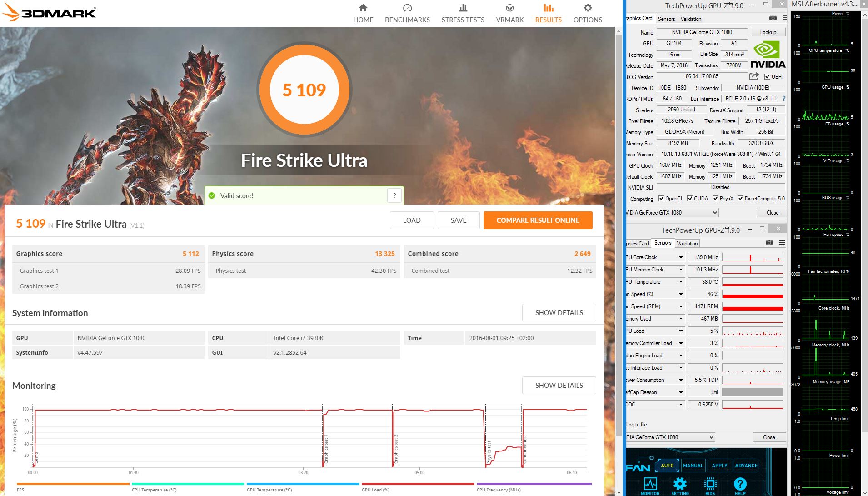Expand the GPU Core Clock sensor dropdown

[681, 257]
